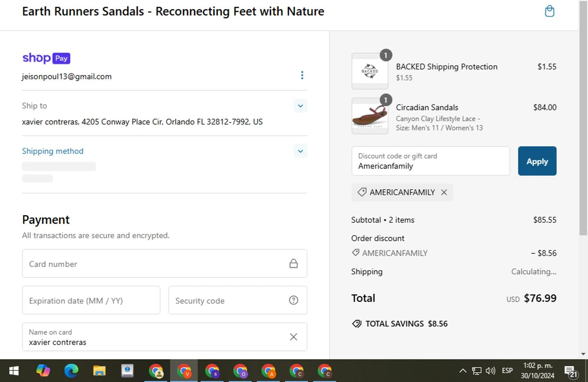Open the shopping bag cart icon
This screenshot has width=588, height=382.
point(550,11)
